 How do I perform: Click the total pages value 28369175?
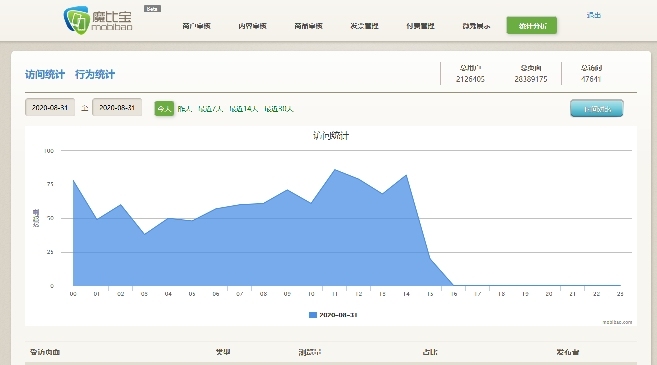click(x=531, y=79)
